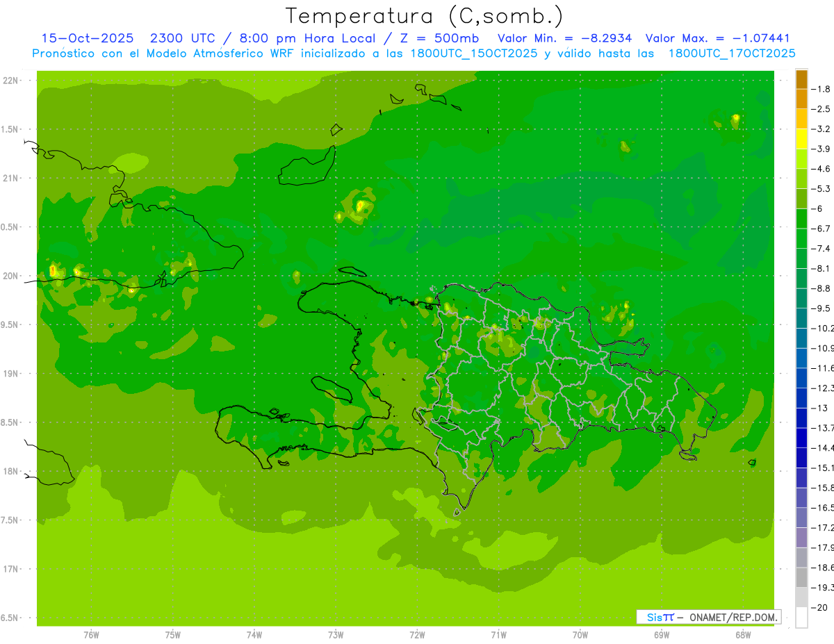834x644 pixels.
Task: Click the '21N' latitude label
Action: click(10, 179)
